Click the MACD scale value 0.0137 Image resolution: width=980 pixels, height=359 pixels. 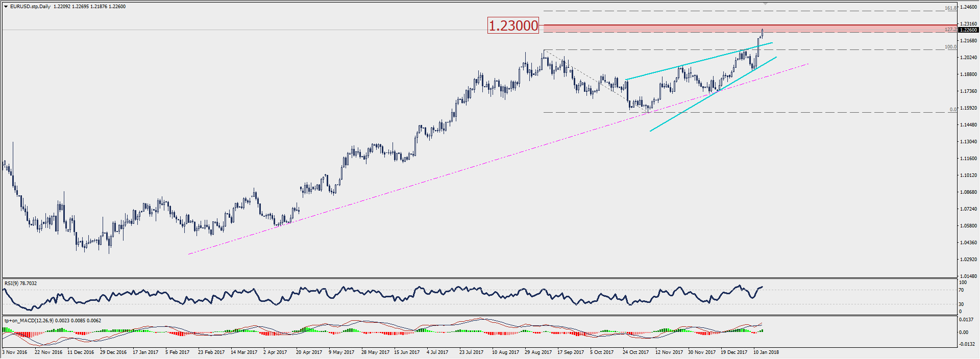click(966, 320)
